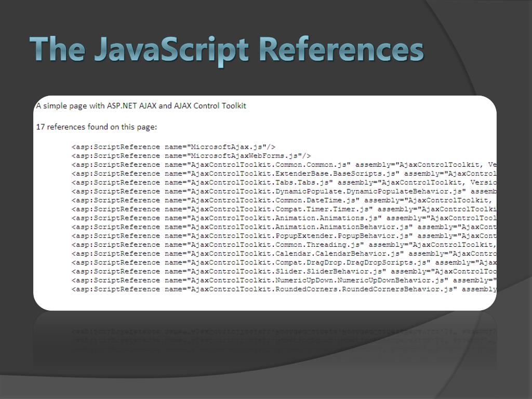Select the Slider.SliderBehavior.js reference line

pos(284,271)
